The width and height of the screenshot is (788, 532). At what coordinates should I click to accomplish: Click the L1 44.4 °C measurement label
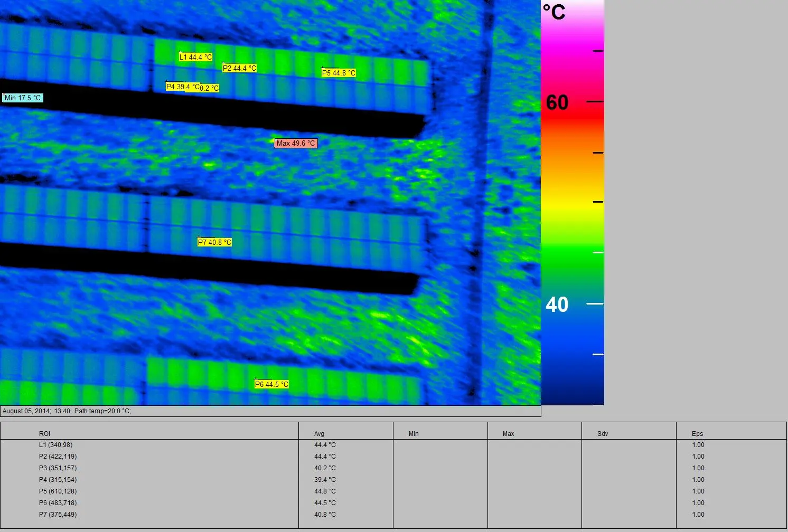(x=195, y=57)
